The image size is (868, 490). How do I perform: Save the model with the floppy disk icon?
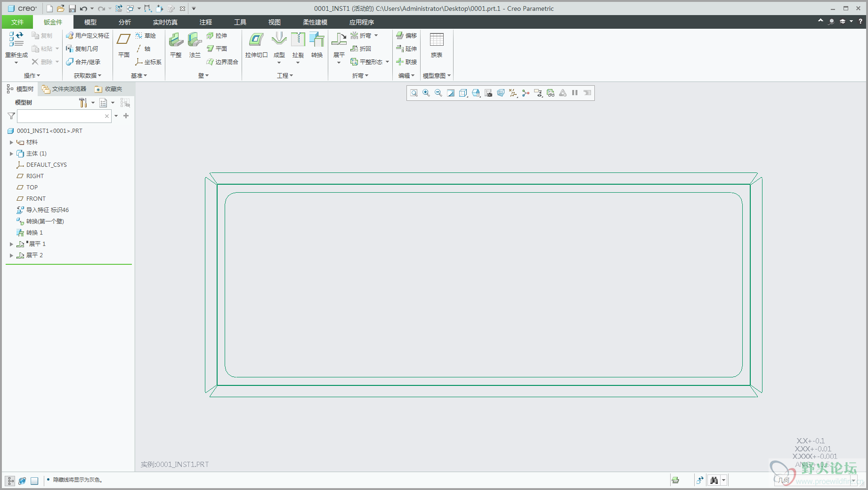[x=72, y=8]
